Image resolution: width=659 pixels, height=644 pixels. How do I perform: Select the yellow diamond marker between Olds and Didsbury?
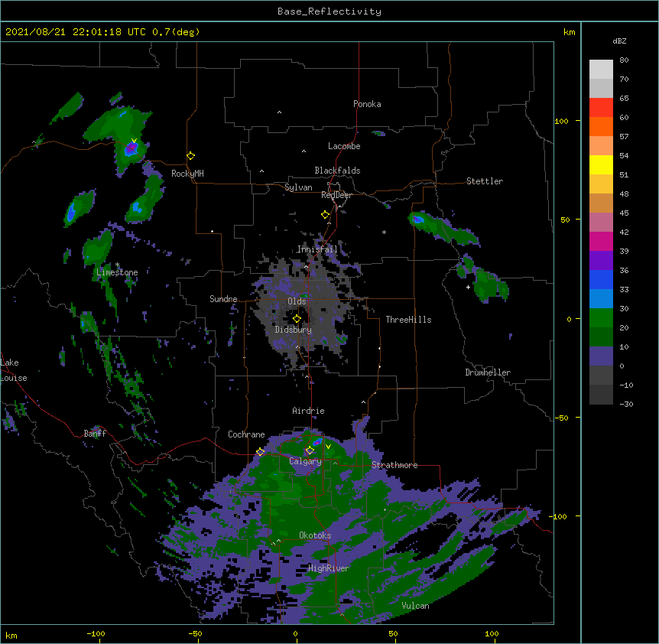tap(297, 319)
